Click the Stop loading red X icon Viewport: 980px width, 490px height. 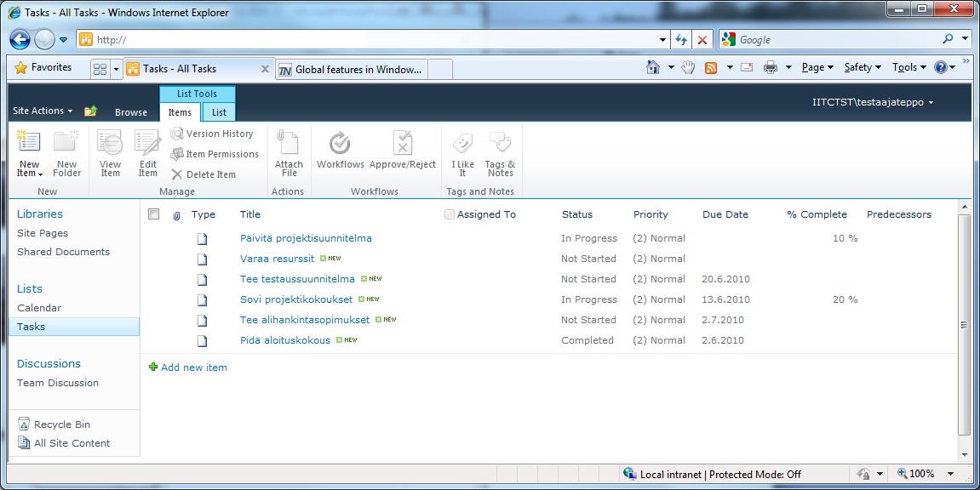[x=702, y=40]
